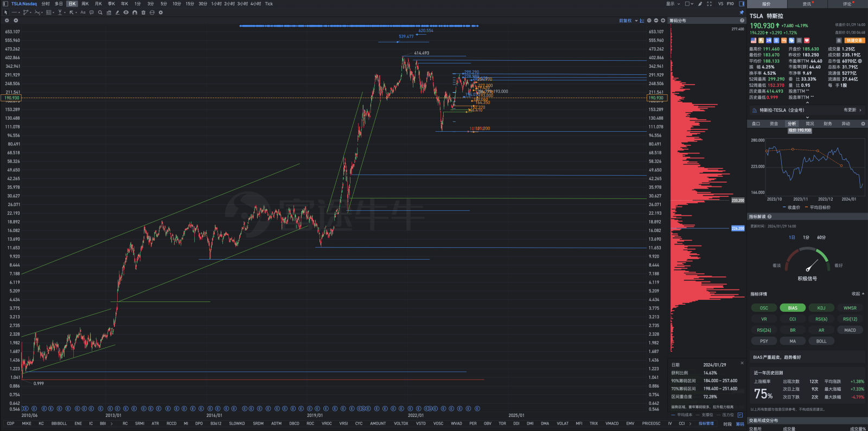The height and width of the screenshot is (431, 868).
Task: Toggle the right sidebar panel
Action: pyautogui.click(x=742, y=4)
